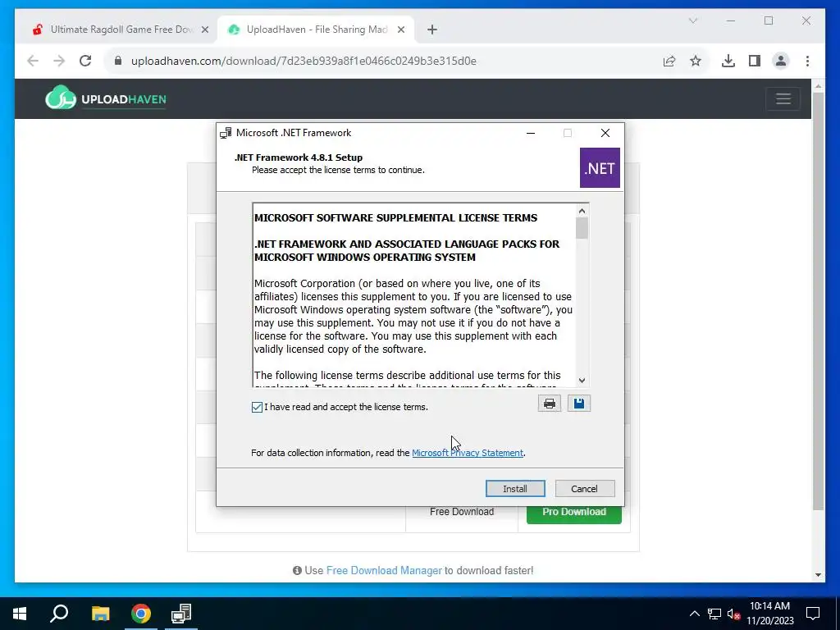Screen dimensions: 840x630
Task: Go back in Chrome
Action: point(33,61)
